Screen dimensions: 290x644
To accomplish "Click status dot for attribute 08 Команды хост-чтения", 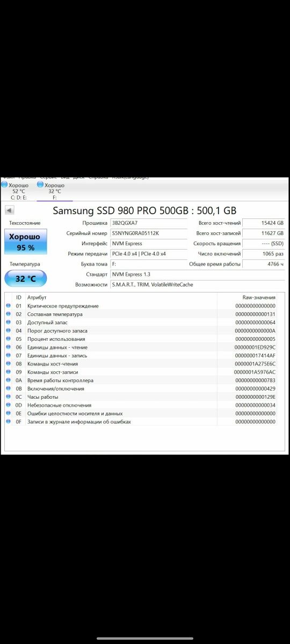I will [8, 364].
